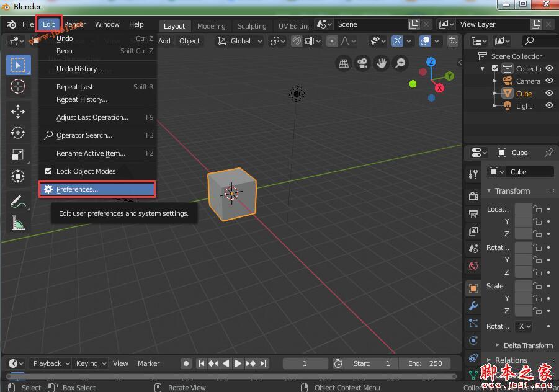The width and height of the screenshot is (559, 392).
Task: Select the Measure tool
Action: (18, 223)
